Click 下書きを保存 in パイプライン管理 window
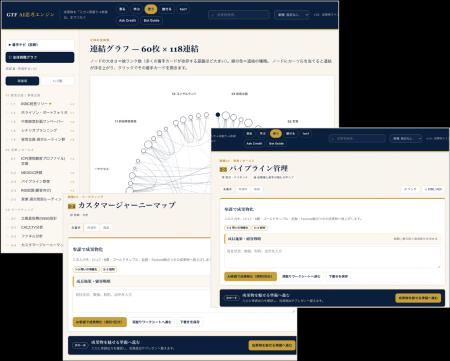Screen dimensions: 450x361 338,276
